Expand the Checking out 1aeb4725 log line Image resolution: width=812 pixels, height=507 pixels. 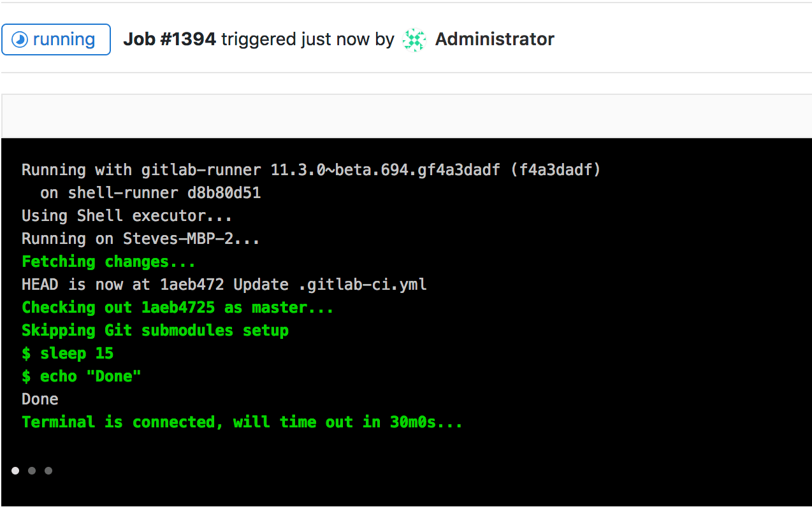[x=177, y=307]
